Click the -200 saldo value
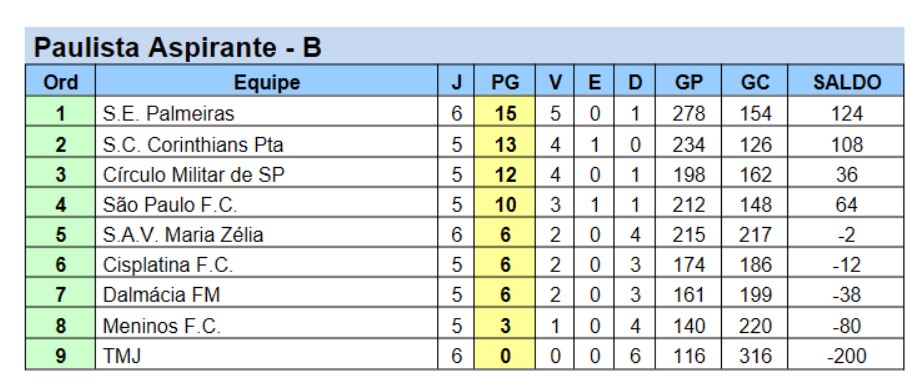The image size is (921, 392). [x=846, y=356]
